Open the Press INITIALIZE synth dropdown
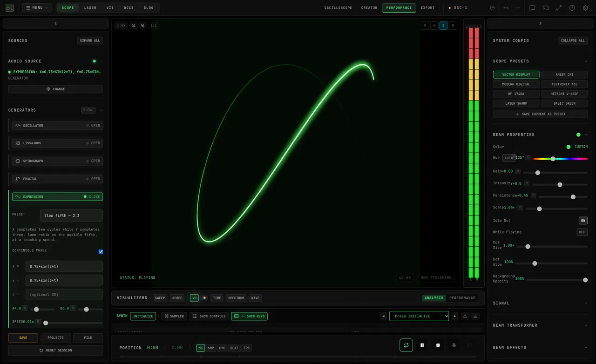596x364 pixels. (419, 316)
